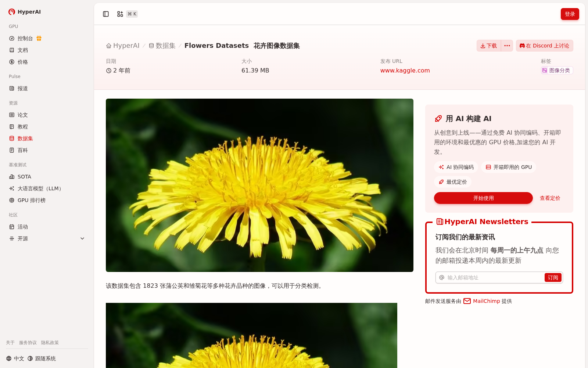
Task: Click the 图像分类 tag
Action: point(557,70)
